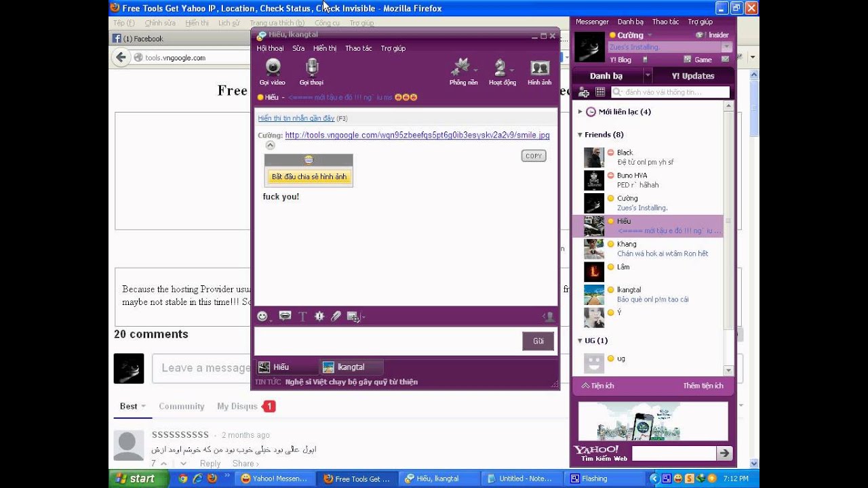
Task: Attach a file with the paperclip icon
Action: point(336,317)
